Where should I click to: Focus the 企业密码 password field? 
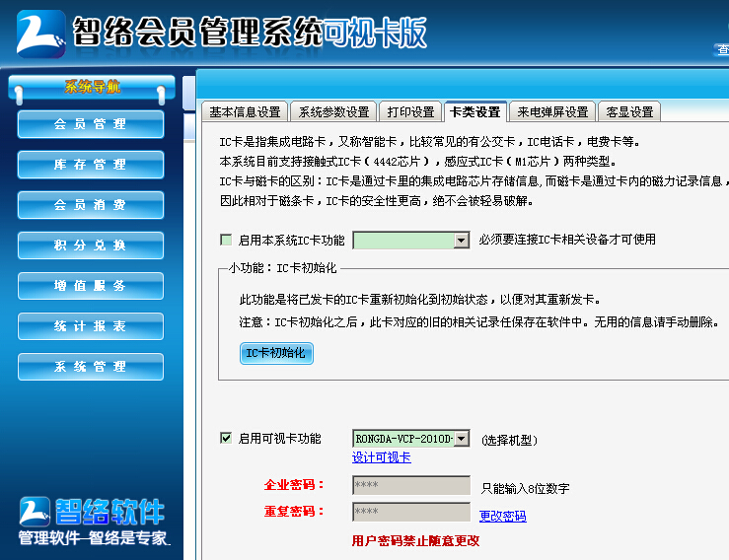coord(411,485)
